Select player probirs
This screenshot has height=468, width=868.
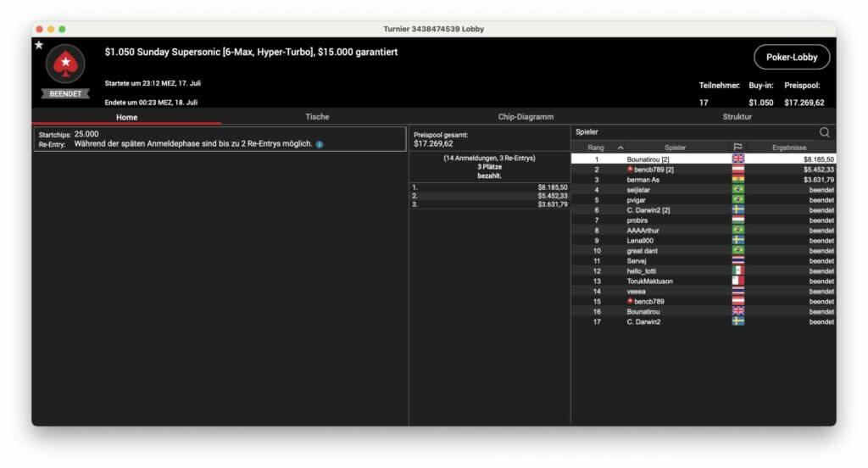pyautogui.click(x=637, y=220)
